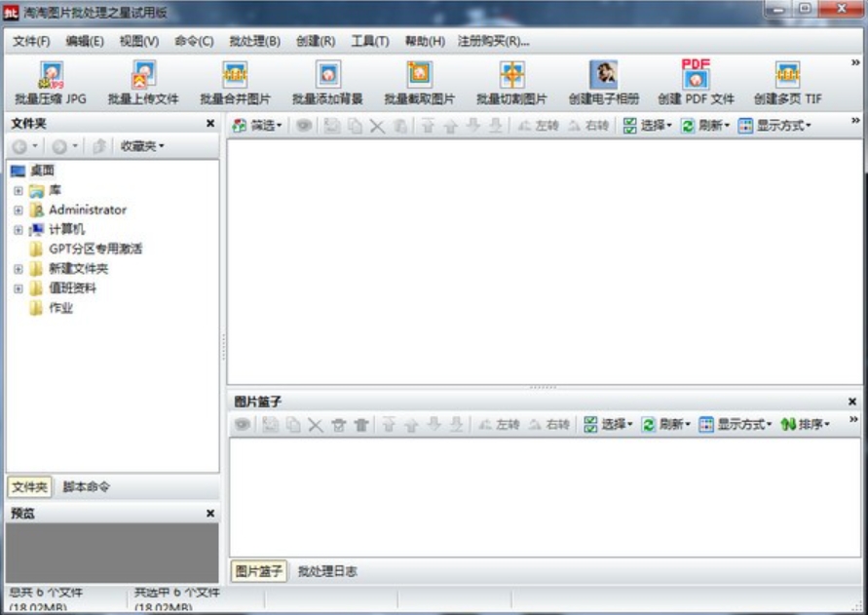Open the 文件(F) menu
The width and height of the screenshot is (868, 615).
pyautogui.click(x=31, y=42)
